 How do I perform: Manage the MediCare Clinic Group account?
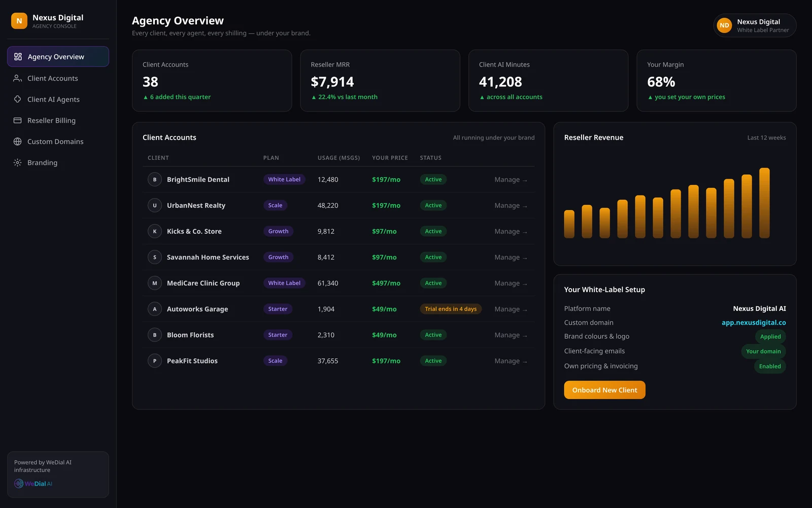(x=511, y=283)
